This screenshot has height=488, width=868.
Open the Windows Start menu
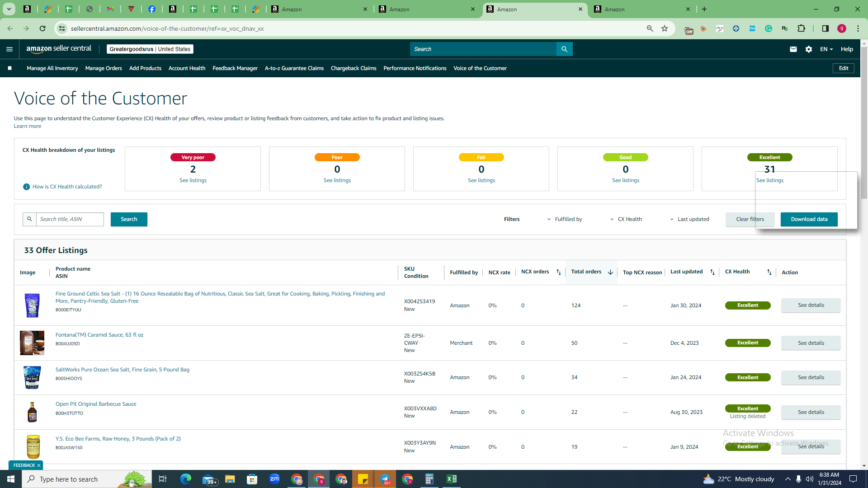click(11, 479)
